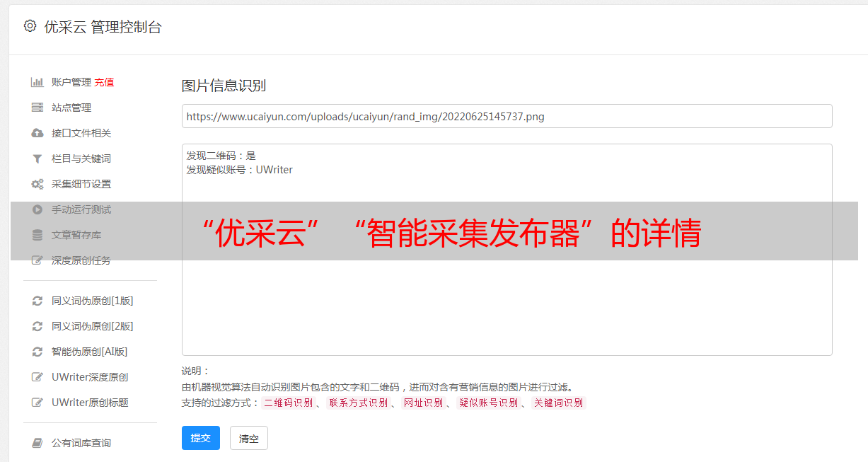Click the result line 发现二维码:是
Viewport: 868px width, 462px height.
point(221,156)
